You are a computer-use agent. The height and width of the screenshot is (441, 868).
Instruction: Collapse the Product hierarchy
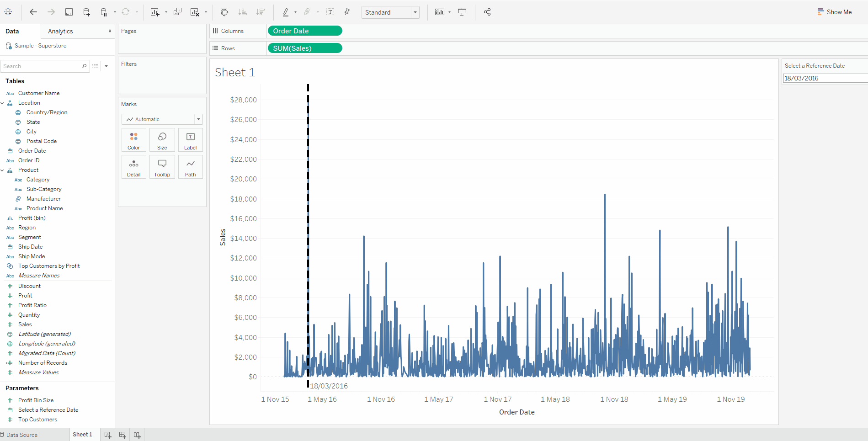[x=2, y=170]
